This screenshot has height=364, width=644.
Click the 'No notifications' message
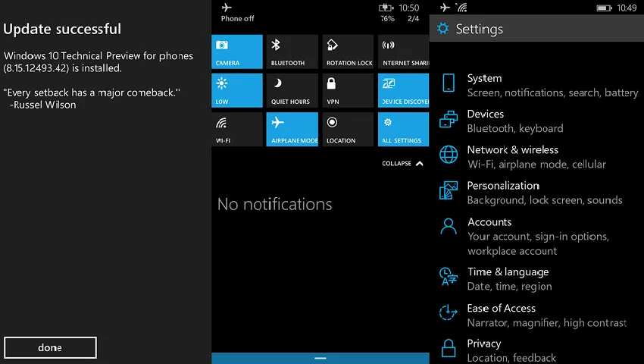tap(275, 204)
